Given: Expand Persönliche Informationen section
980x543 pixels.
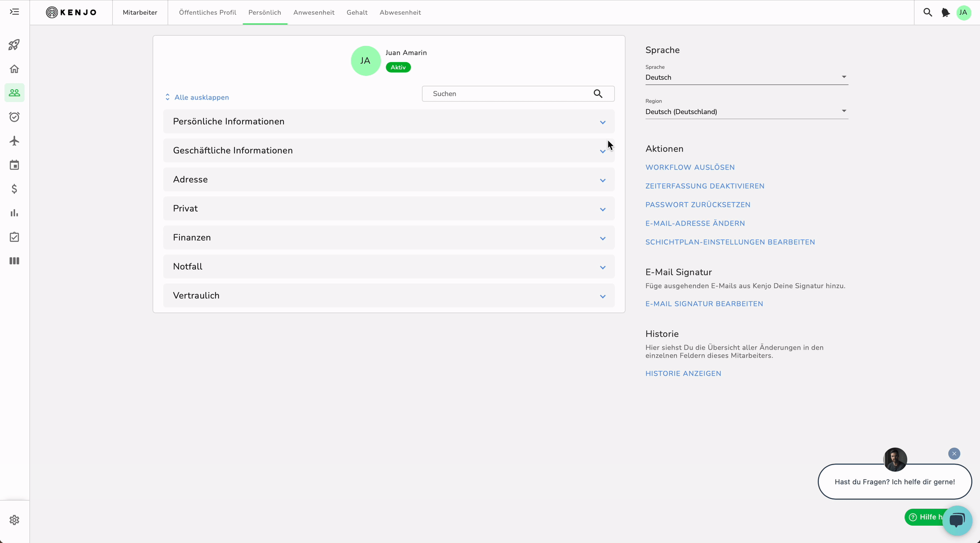Looking at the screenshot, I should pyautogui.click(x=602, y=122).
